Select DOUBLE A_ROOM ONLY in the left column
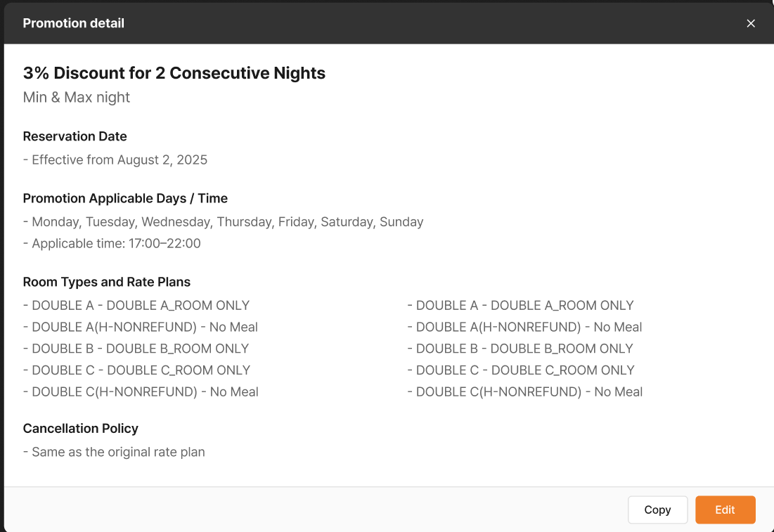This screenshot has width=774, height=532. pos(136,306)
